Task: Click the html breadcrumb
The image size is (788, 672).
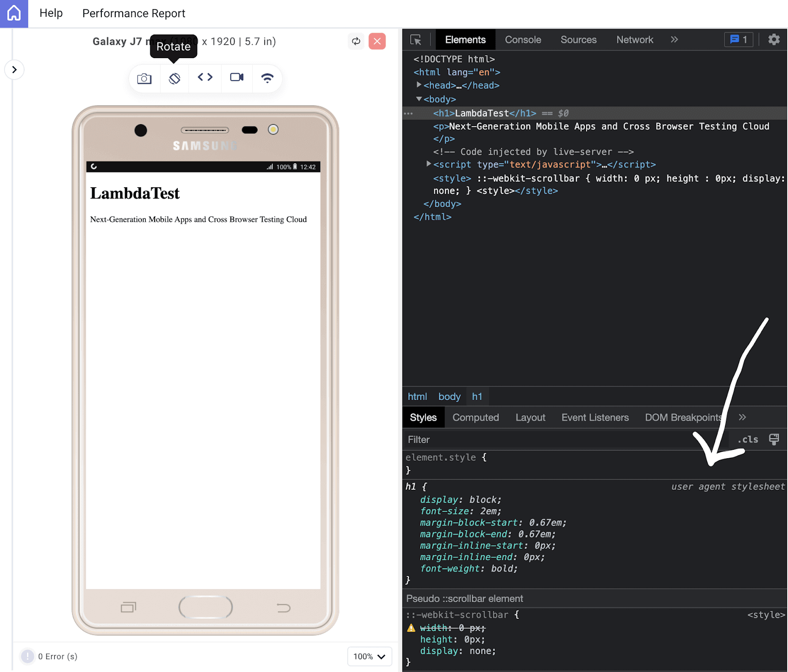Action: click(x=417, y=397)
